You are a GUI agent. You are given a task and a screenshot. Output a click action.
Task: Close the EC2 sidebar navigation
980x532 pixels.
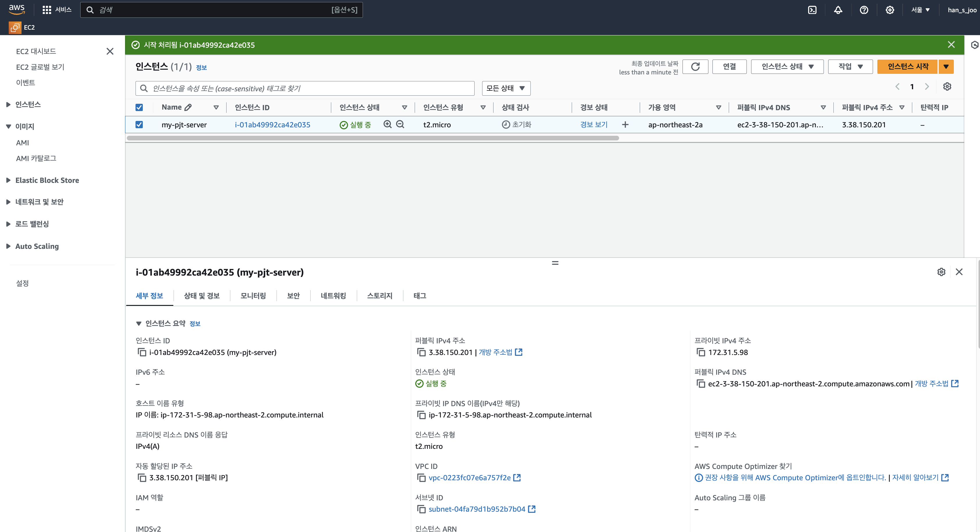pos(110,51)
